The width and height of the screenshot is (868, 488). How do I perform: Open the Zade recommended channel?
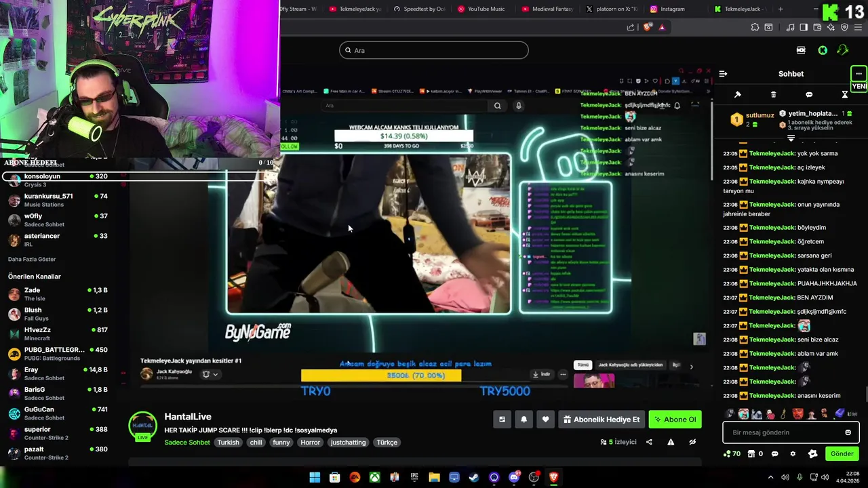[58, 294]
